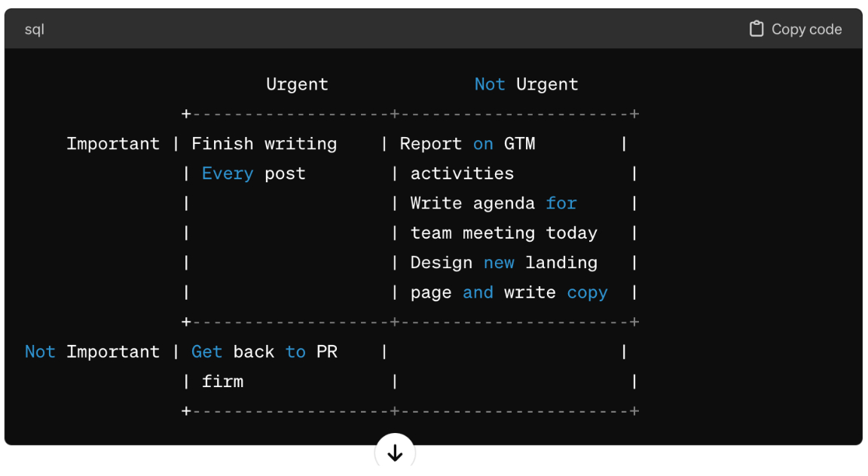The width and height of the screenshot is (868, 476).
Task: Click the page and write copy line
Action: (509, 293)
